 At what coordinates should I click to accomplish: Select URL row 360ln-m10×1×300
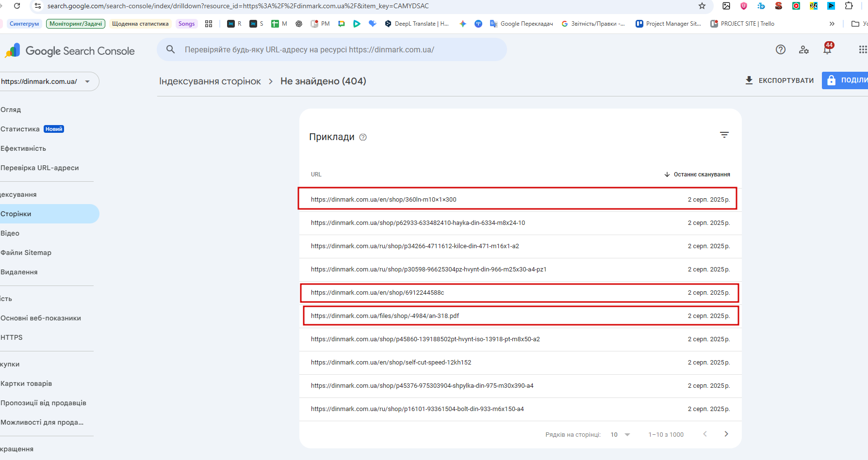520,199
